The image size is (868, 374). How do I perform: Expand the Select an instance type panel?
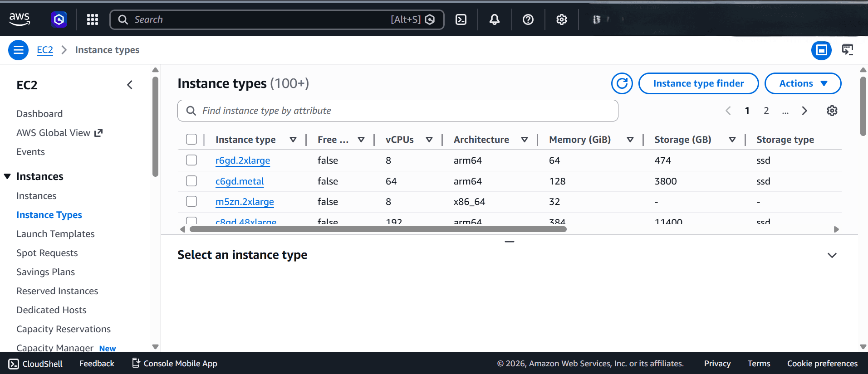pos(832,255)
